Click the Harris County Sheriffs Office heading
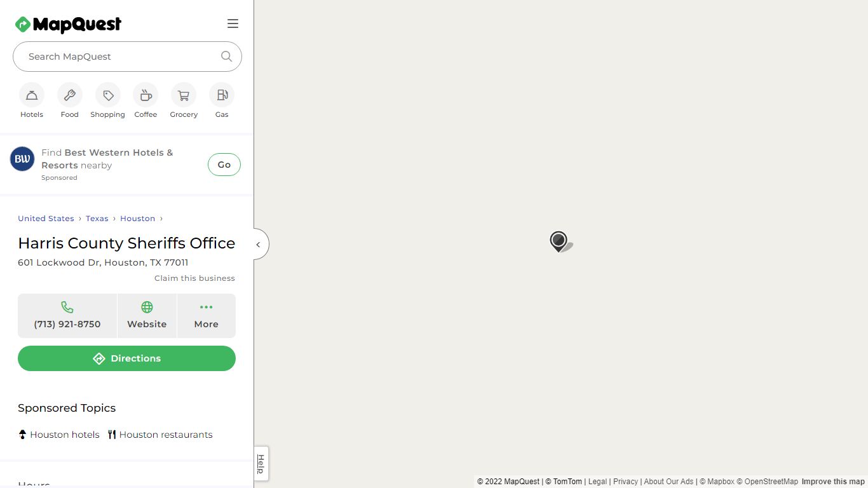 pyautogui.click(x=126, y=243)
